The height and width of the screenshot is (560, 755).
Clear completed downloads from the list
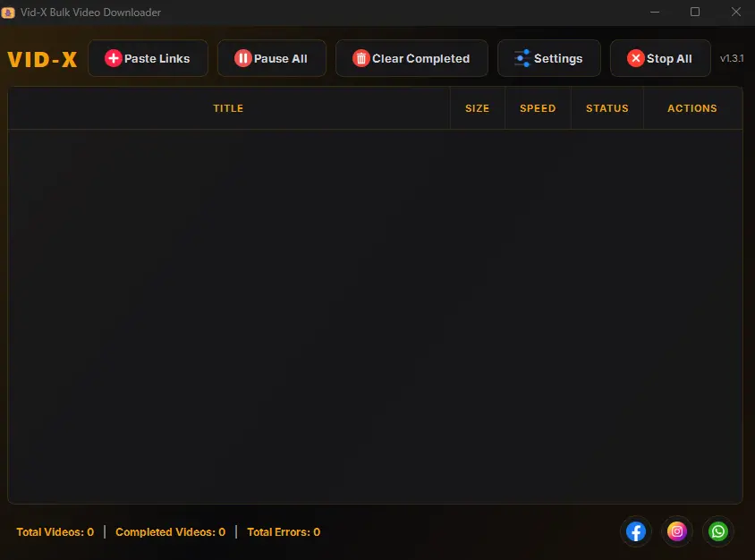[411, 58]
